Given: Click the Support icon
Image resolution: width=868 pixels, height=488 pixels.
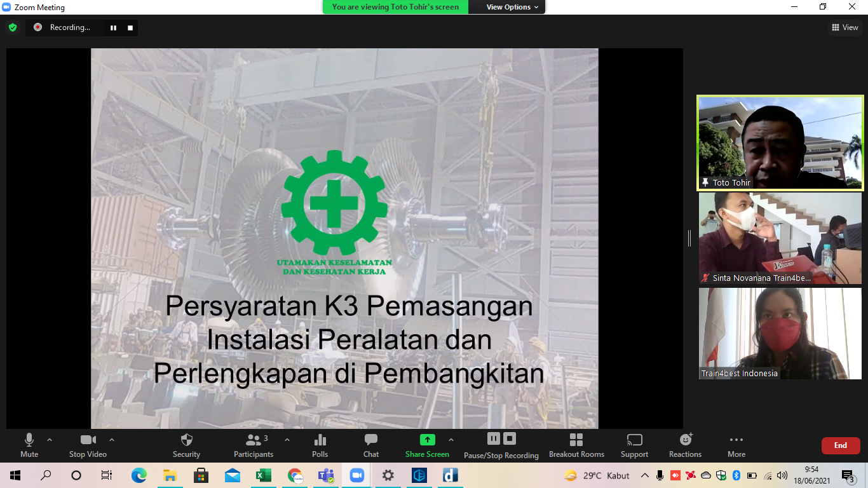Looking at the screenshot, I should 634,445.
